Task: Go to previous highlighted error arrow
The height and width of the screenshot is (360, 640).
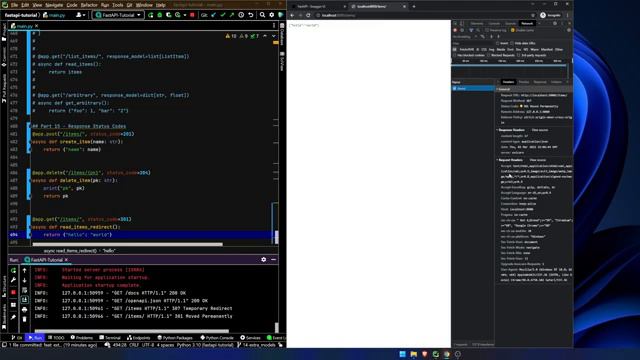Action: (265, 36)
